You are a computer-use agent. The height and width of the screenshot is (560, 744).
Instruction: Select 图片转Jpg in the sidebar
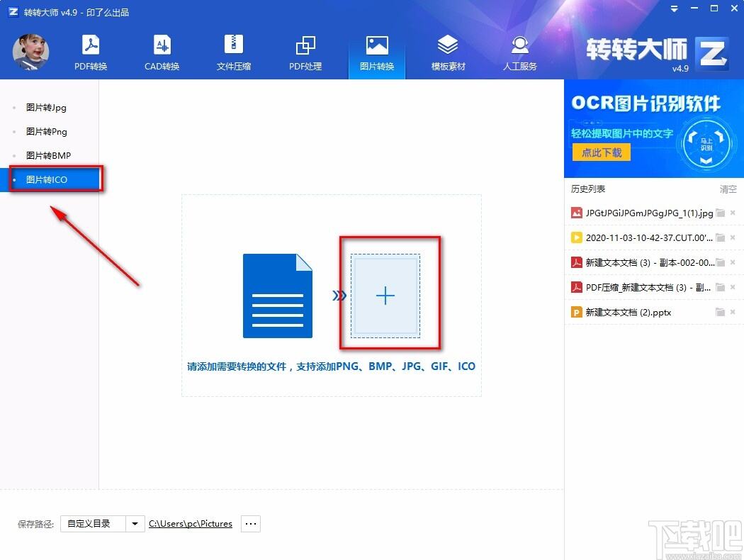[x=50, y=108]
